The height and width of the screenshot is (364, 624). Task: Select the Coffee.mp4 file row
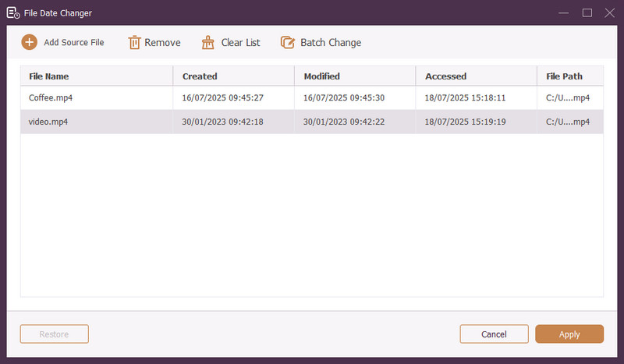(x=51, y=98)
